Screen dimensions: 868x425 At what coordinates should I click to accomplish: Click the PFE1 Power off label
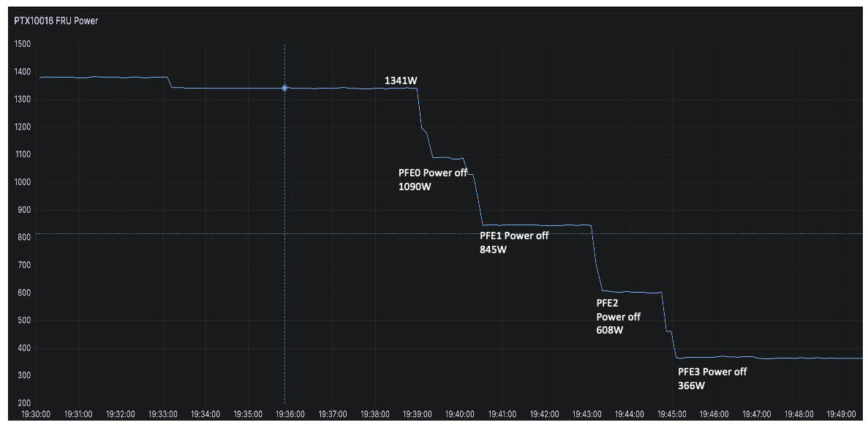514,236
